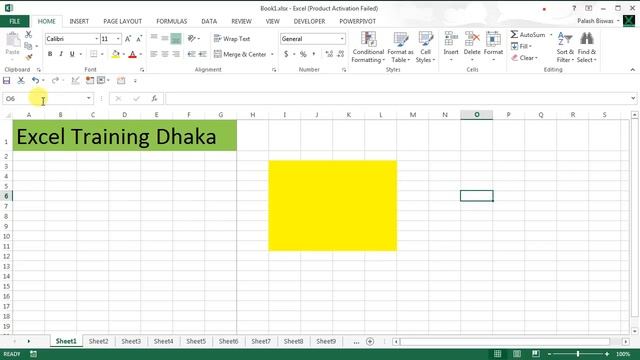Switch to the FORMULAS tab
The height and width of the screenshot is (360, 640).
[171, 21]
